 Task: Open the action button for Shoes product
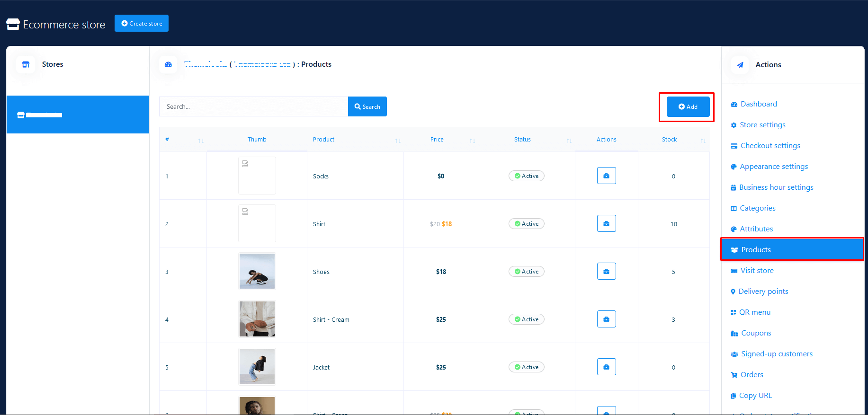click(x=606, y=271)
